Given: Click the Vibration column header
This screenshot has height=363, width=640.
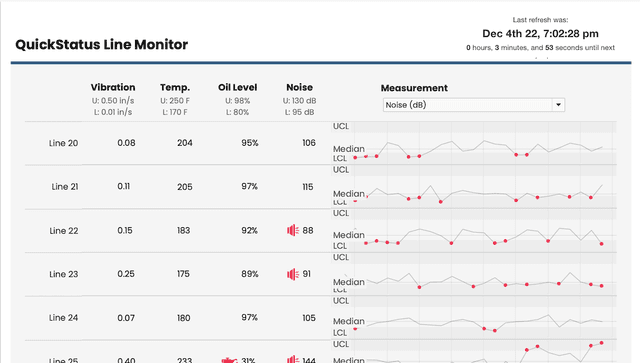Looking at the screenshot, I should [x=113, y=87].
